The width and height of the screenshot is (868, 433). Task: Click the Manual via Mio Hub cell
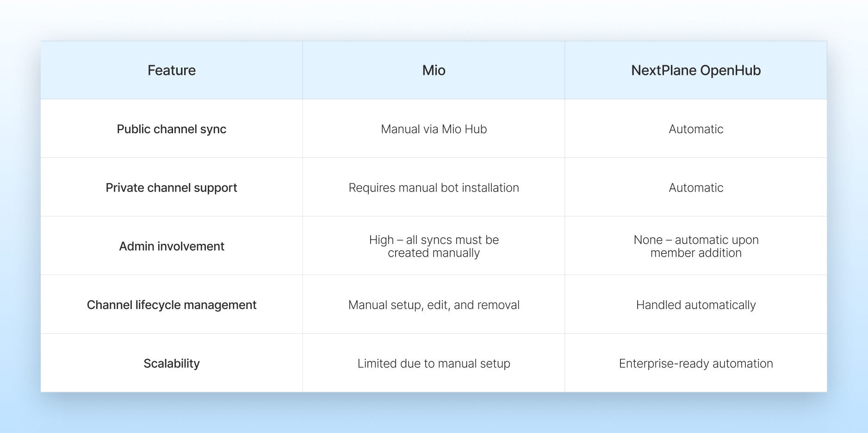pyautogui.click(x=434, y=129)
